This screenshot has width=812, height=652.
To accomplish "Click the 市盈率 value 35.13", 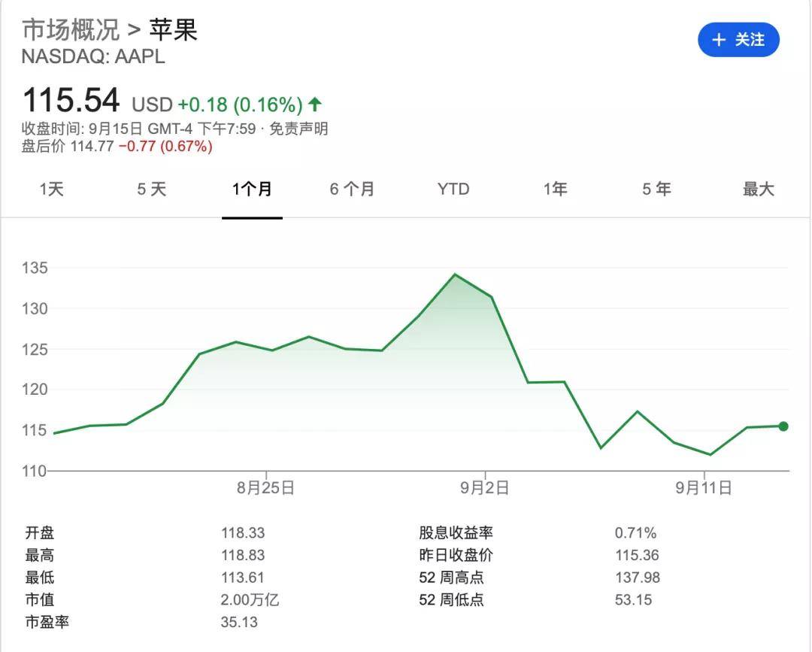I will [x=239, y=623].
